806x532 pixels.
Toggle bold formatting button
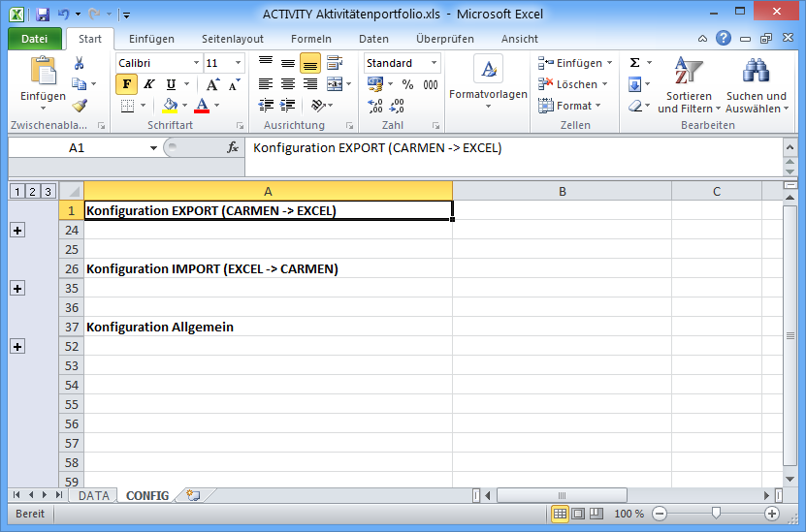[127, 84]
